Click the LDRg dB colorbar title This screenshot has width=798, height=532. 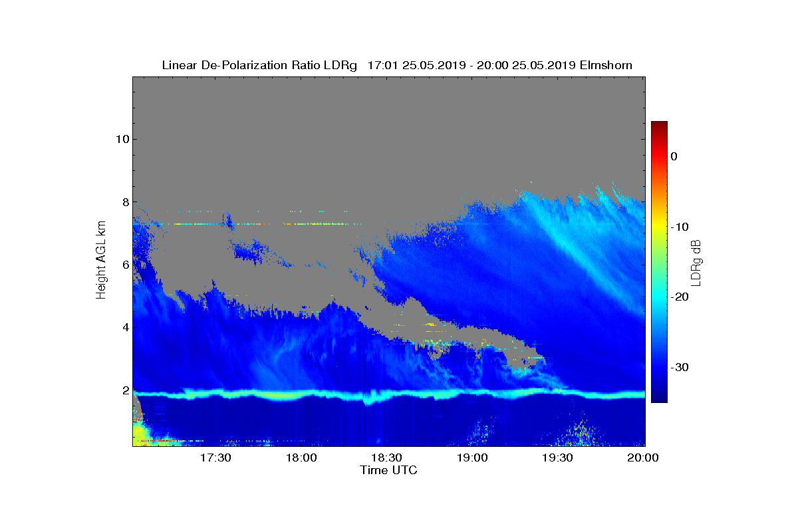click(x=697, y=261)
